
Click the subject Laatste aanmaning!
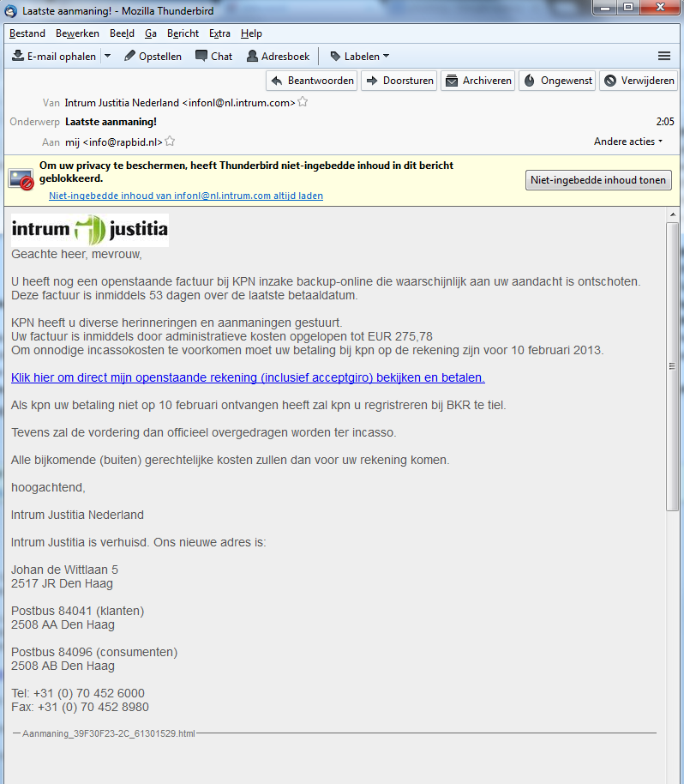111,122
